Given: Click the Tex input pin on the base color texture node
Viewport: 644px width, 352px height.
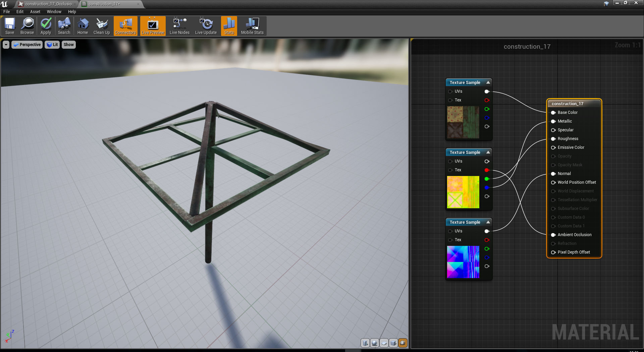Looking at the screenshot, I should (450, 100).
